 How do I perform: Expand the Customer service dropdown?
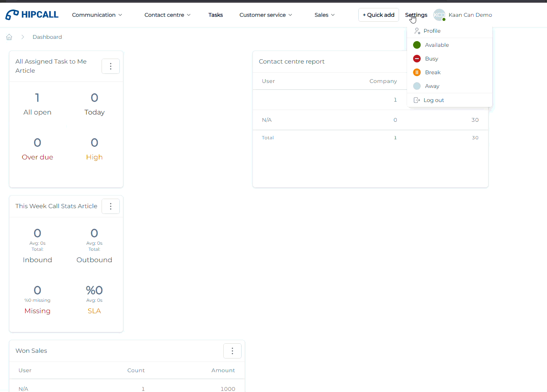(x=266, y=15)
